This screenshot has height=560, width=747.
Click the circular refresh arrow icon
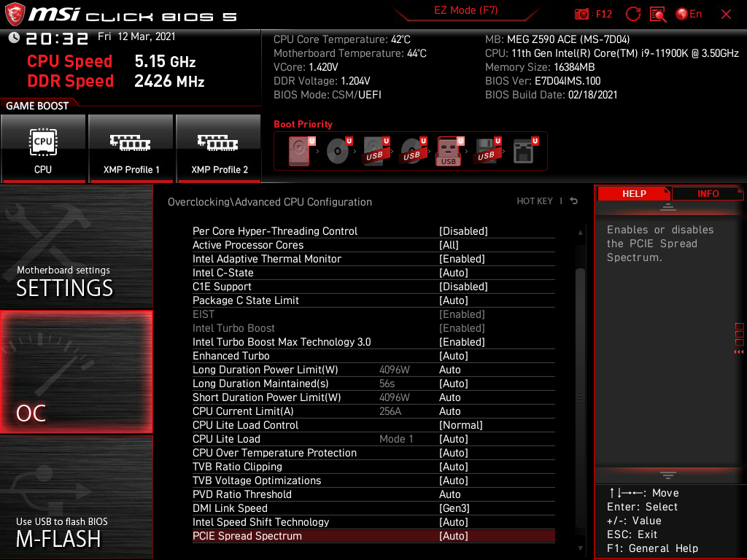632,14
